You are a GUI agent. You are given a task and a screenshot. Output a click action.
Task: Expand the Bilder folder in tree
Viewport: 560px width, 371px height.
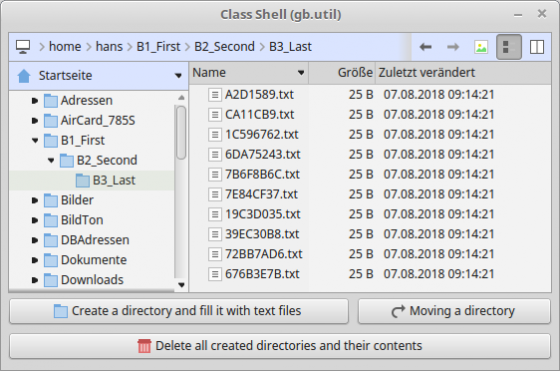35,200
